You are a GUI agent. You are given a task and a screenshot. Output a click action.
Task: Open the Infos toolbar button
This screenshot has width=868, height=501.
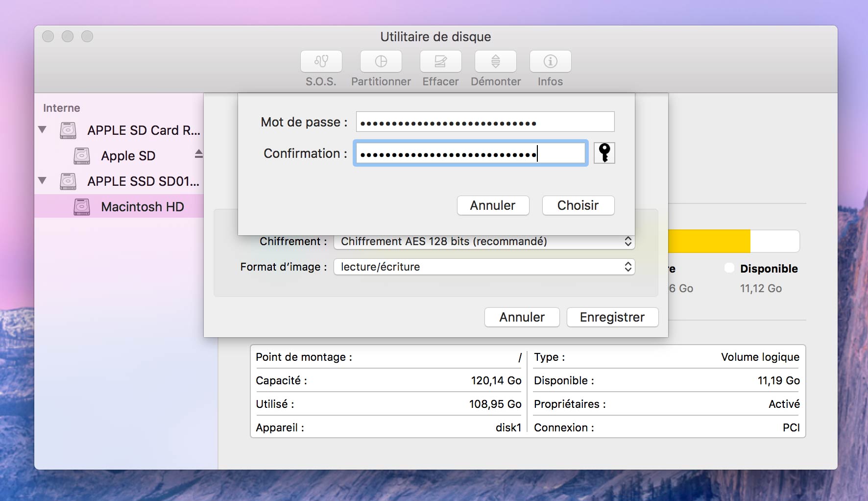pyautogui.click(x=550, y=61)
